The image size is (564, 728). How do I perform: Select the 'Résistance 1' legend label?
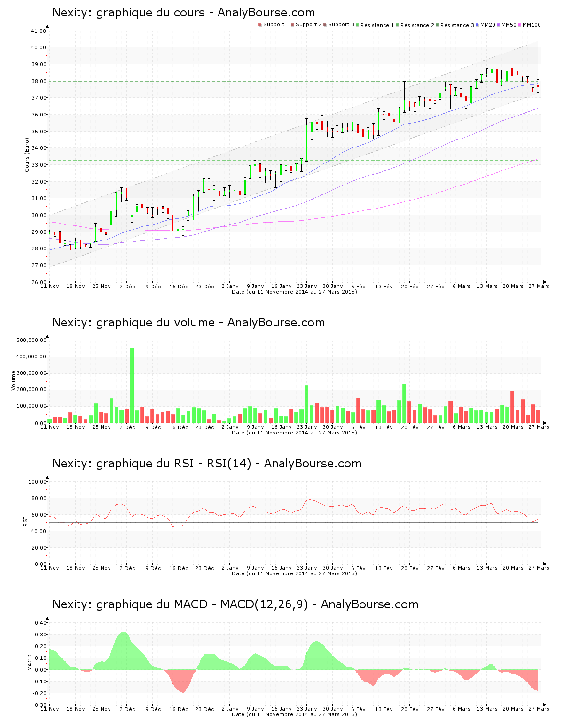(x=377, y=25)
